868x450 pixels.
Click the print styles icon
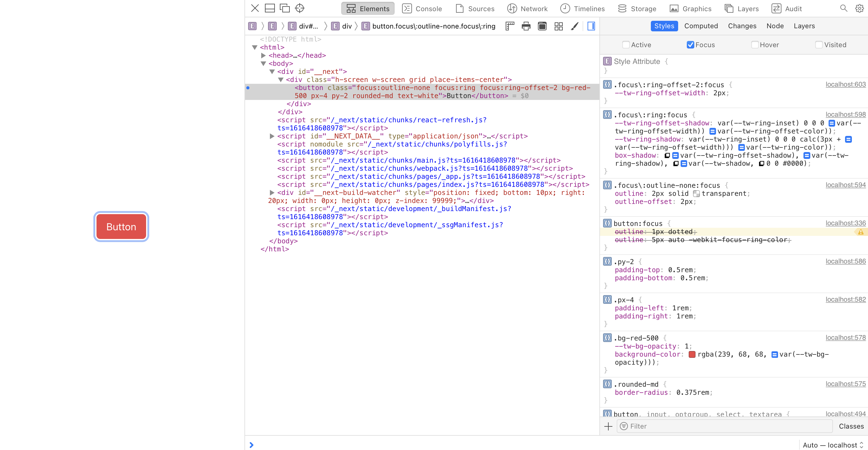526,26
